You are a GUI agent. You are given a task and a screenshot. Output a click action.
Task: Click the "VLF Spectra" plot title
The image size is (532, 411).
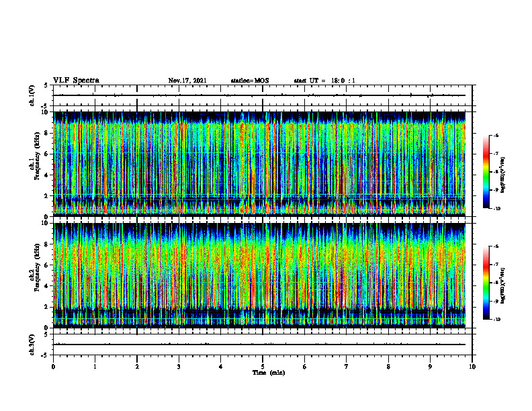coord(76,81)
